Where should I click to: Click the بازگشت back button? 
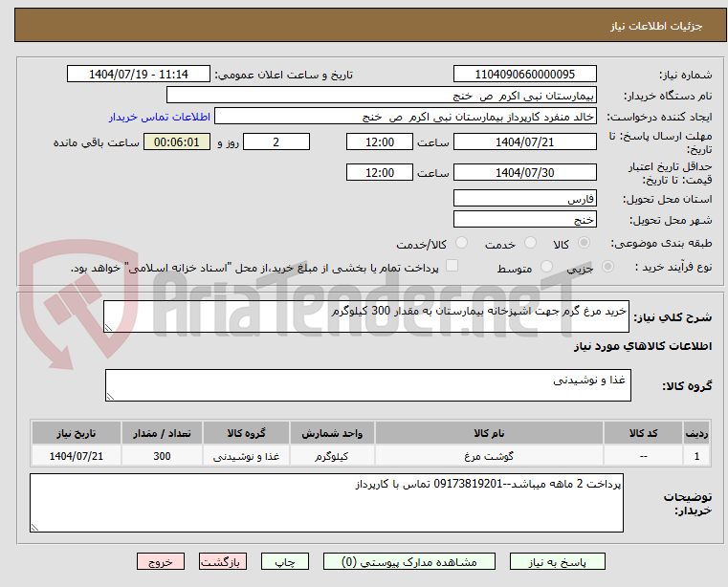222,561
